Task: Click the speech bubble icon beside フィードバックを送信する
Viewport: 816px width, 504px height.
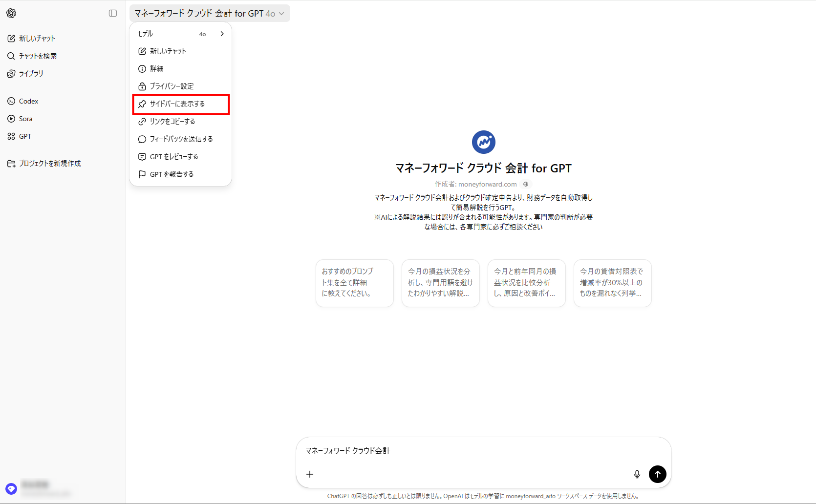Action: pos(142,139)
